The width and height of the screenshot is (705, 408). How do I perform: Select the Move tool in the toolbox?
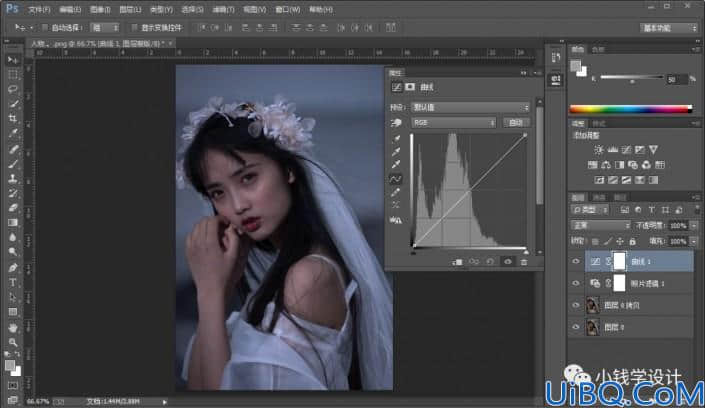pyautogui.click(x=13, y=60)
